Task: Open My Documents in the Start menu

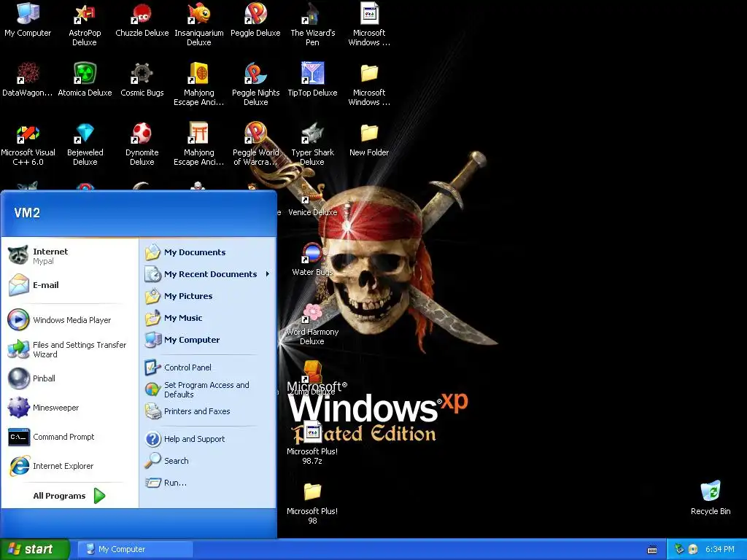Action: tap(208, 252)
